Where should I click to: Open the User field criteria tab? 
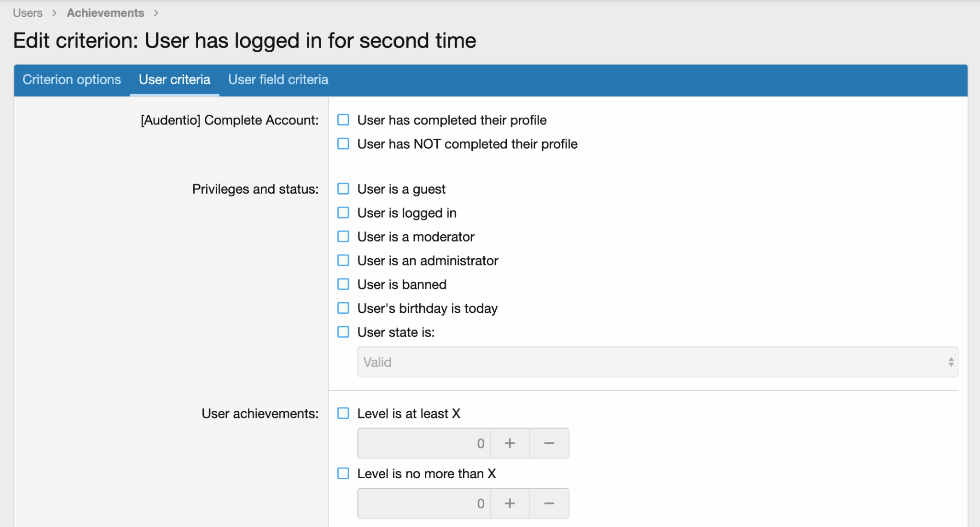point(278,79)
